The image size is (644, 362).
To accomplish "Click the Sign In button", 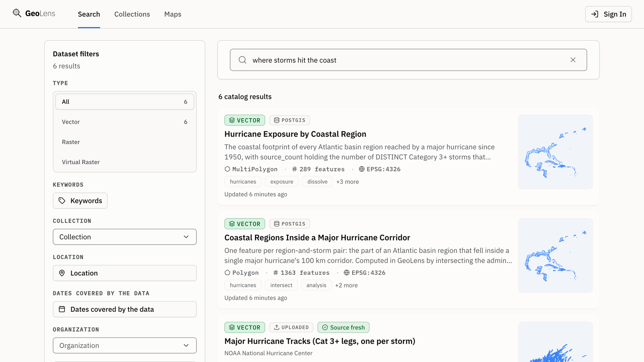I will pos(608,14).
